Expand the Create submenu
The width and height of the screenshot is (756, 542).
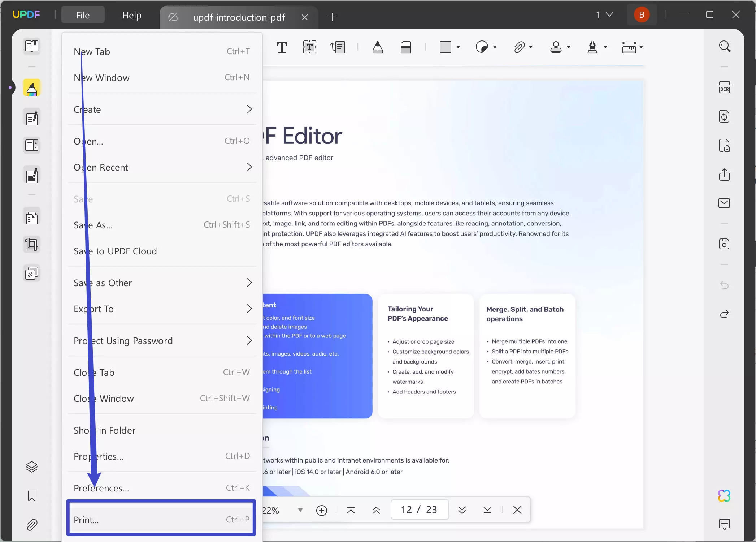[162, 109]
